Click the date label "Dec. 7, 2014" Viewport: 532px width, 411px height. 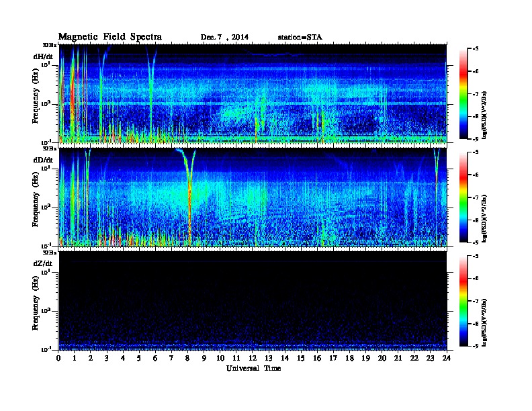(224, 38)
